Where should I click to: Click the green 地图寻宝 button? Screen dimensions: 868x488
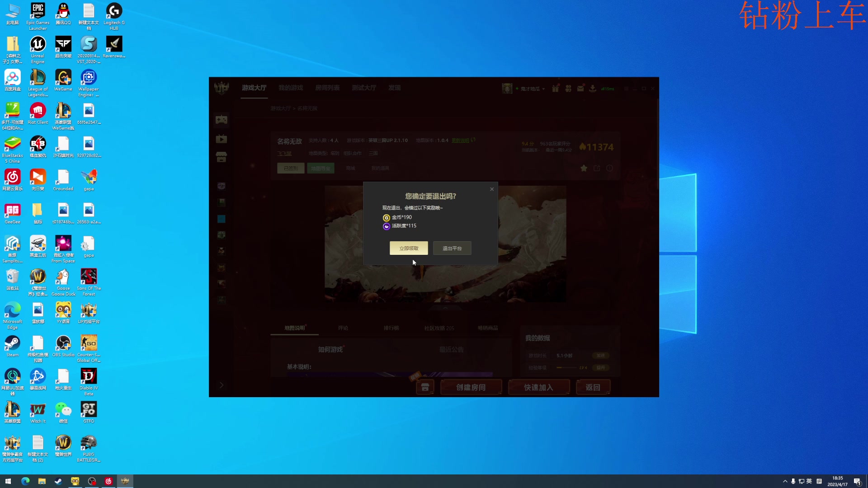point(321,168)
